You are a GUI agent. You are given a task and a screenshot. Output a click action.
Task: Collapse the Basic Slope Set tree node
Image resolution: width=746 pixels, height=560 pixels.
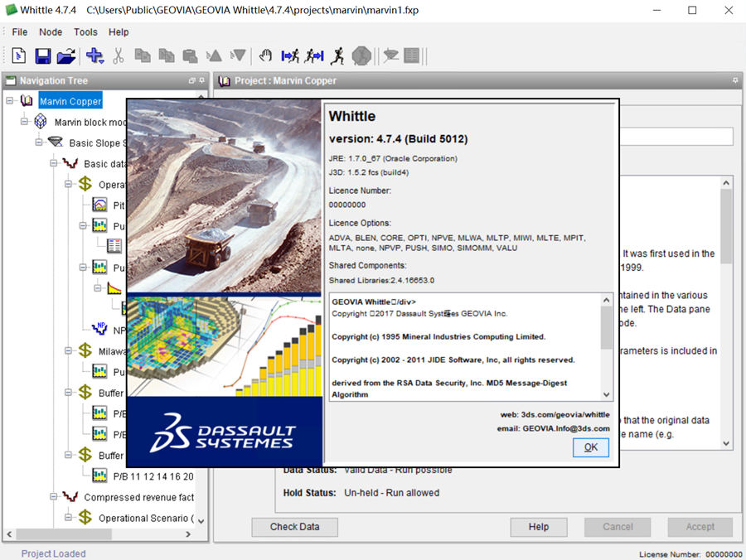(x=40, y=142)
